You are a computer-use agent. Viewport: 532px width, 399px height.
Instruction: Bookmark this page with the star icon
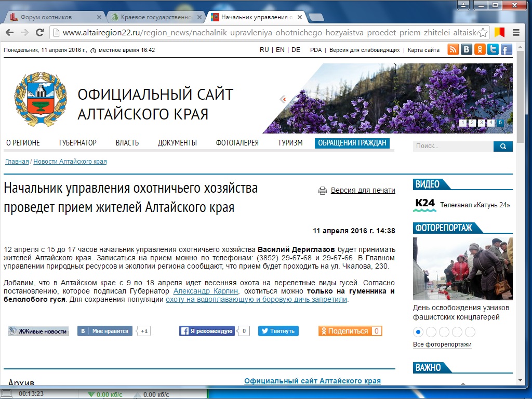click(483, 32)
